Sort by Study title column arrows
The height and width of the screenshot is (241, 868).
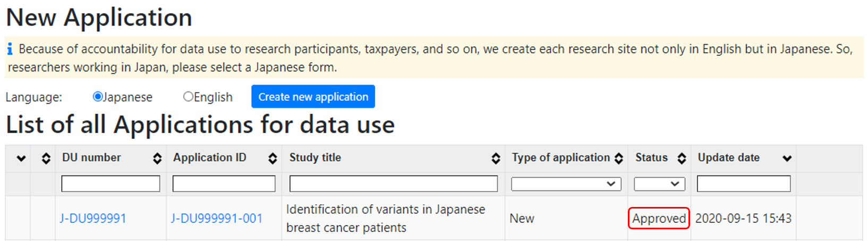click(496, 158)
